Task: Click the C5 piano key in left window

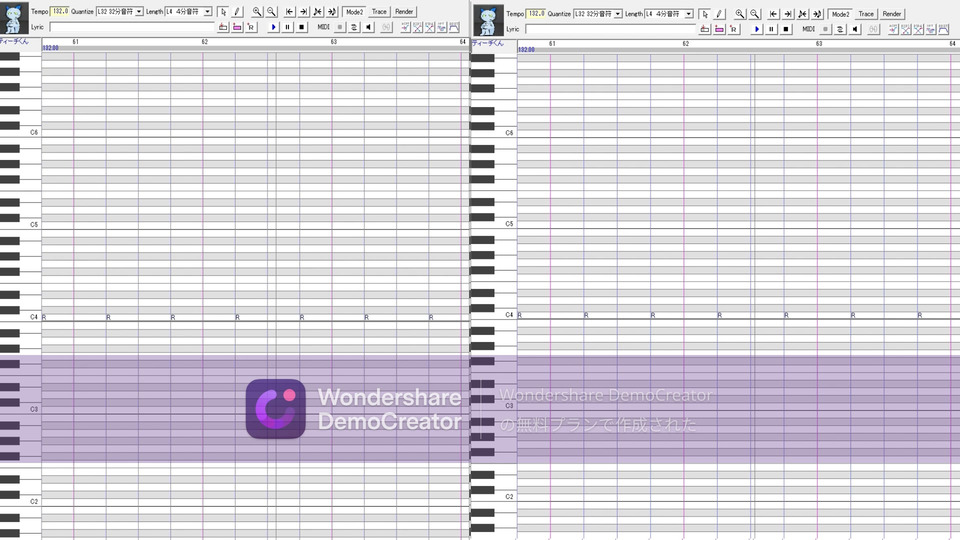Action: coord(20,225)
